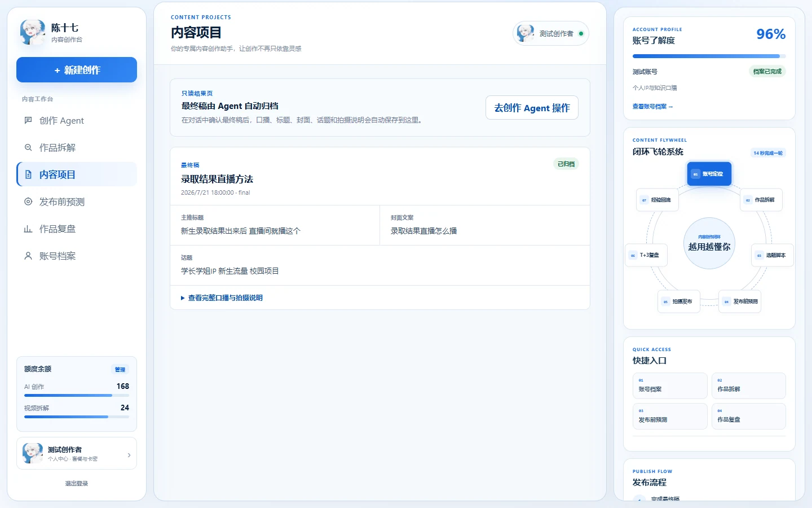Open 测试创作者 personal center chevron
Viewport: 812px width, 508px height.
[129, 455]
